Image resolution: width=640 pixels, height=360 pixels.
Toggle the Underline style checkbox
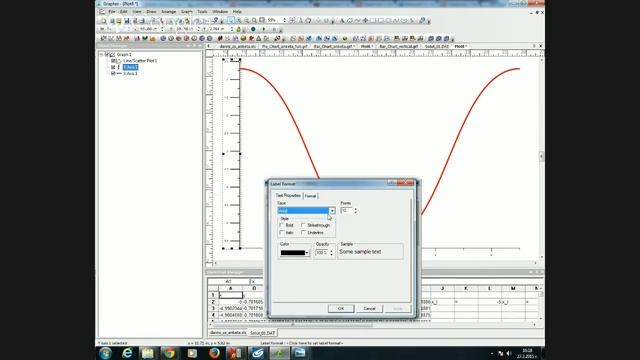[x=303, y=233]
